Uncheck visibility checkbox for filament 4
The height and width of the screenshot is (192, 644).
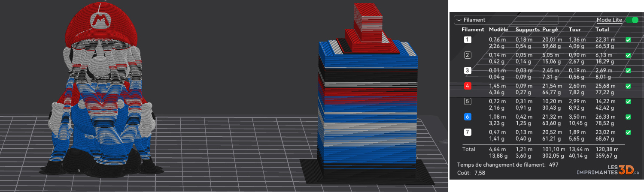628,86
